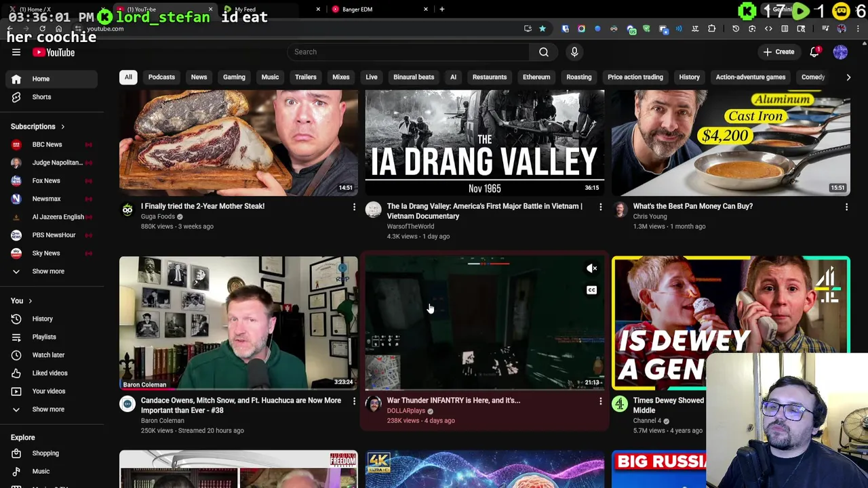Open Liked videos in sidebar
Screen dimensions: 868x488
(x=52, y=373)
